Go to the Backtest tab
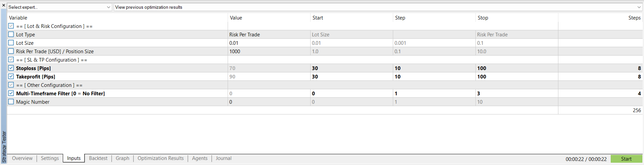The height and width of the screenshot is (165, 644). [x=98, y=158]
